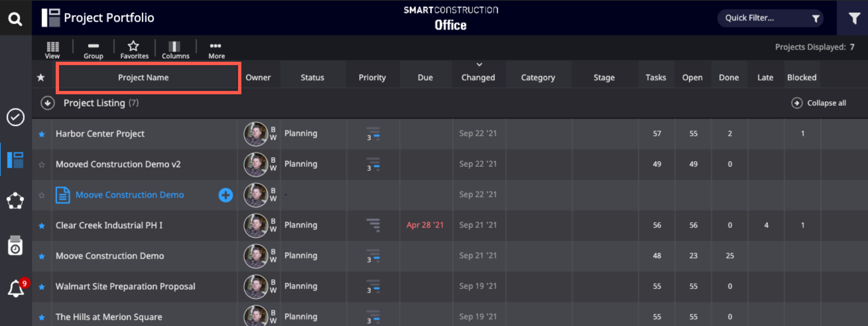
Task: Open The Hills at Merion Square
Action: [x=109, y=317]
